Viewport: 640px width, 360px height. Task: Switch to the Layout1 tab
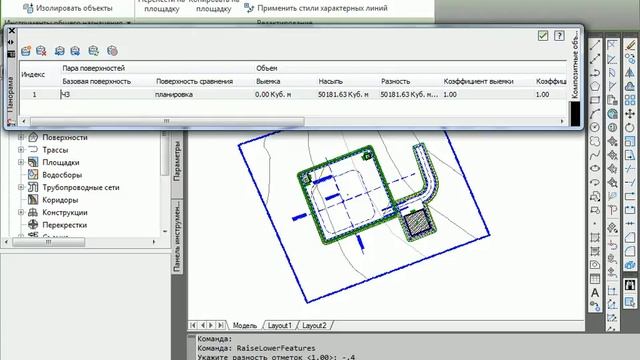(x=280, y=325)
